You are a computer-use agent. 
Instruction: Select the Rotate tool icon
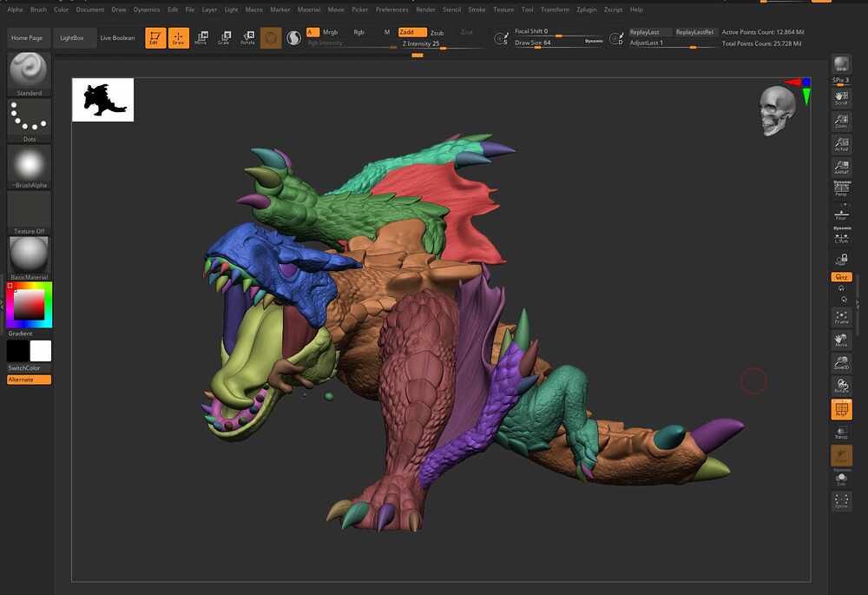pyautogui.click(x=248, y=37)
